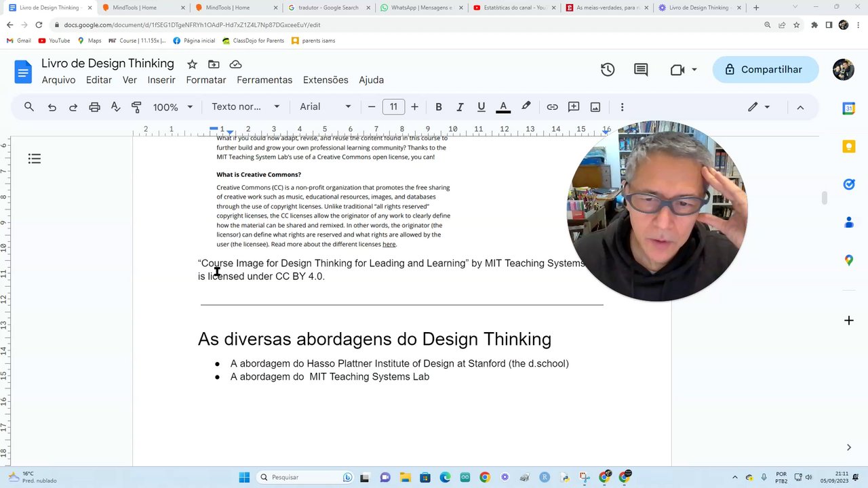The height and width of the screenshot is (488, 868).
Task: Open the text color picker
Action: pyautogui.click(x=503, y=107)
